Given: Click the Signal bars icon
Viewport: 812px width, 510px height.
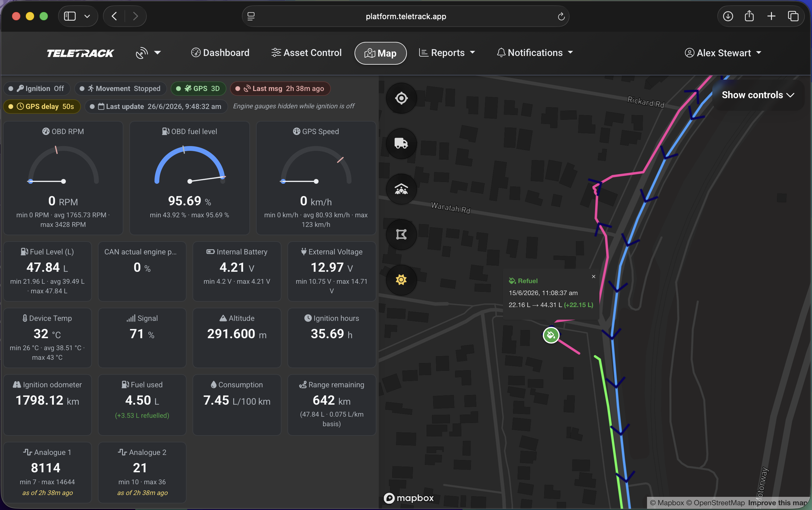Looking at the screenshot, I should point(131,318).
